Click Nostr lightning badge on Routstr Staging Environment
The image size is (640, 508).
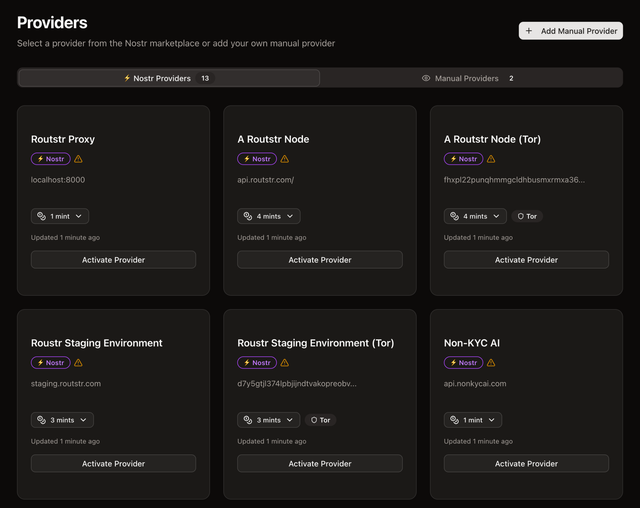50,363
